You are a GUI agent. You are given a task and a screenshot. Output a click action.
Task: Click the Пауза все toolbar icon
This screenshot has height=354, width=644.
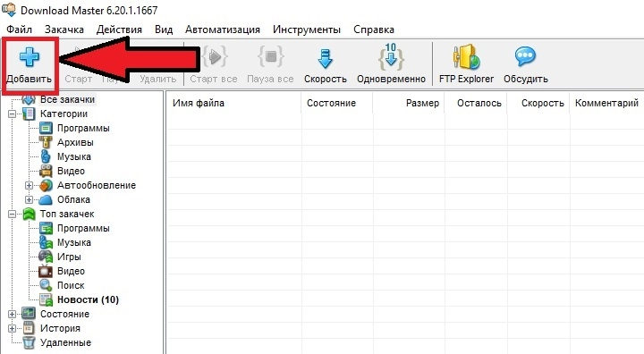click(x=270, y=56)
